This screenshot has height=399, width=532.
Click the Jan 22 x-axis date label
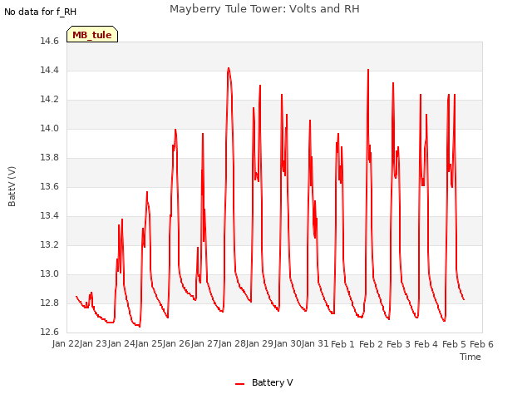tap(66, 343)
